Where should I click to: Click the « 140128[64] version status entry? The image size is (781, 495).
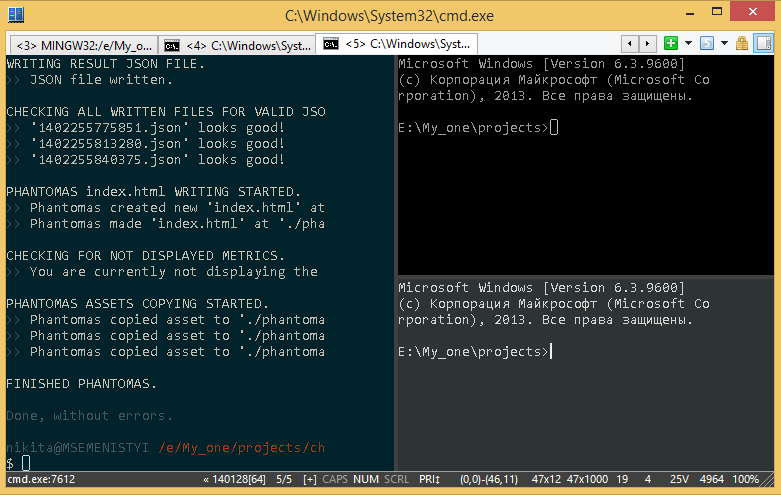point(234,479)
